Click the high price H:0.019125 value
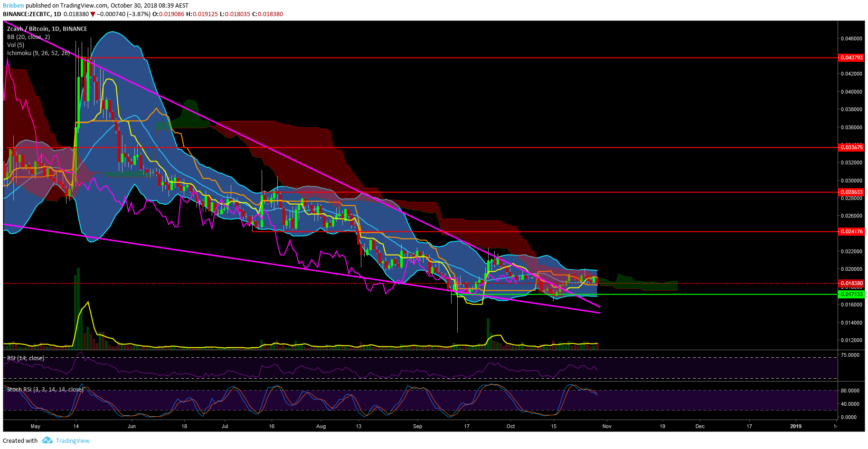 point(202,14)
